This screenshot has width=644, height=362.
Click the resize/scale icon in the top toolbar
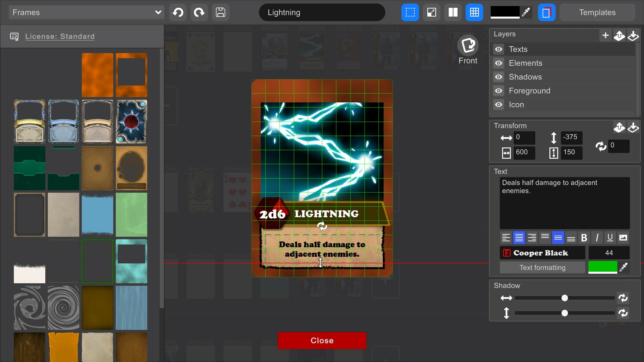click(431, 12)
